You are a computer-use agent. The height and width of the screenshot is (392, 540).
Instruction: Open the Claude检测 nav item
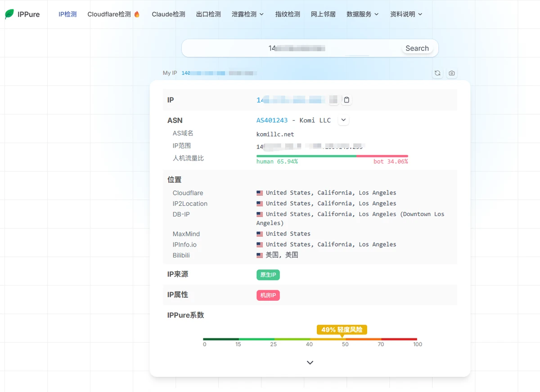pyautogui.click(x=168, y=14)
